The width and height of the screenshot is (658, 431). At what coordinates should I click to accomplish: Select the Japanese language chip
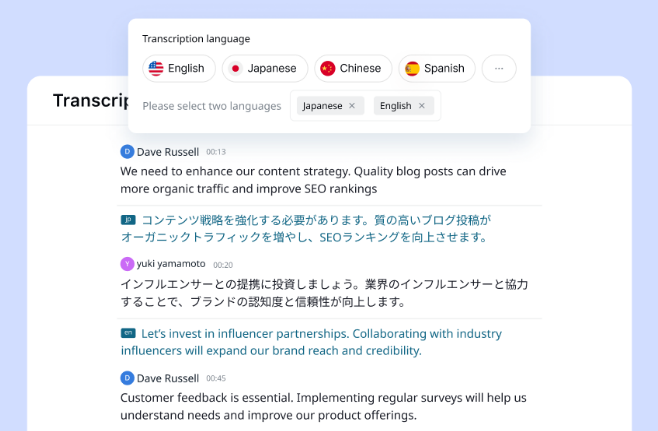tap(265, 68)
